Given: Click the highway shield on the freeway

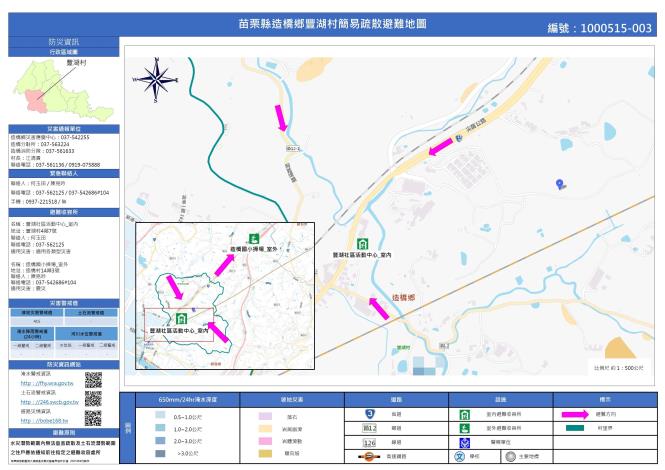Looking at the screenshot, I should 459,139.
